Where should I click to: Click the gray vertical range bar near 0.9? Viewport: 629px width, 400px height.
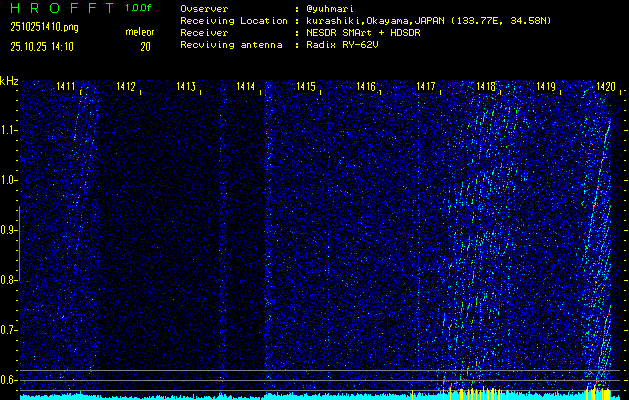pyautogui.click(x=19, y=244)
